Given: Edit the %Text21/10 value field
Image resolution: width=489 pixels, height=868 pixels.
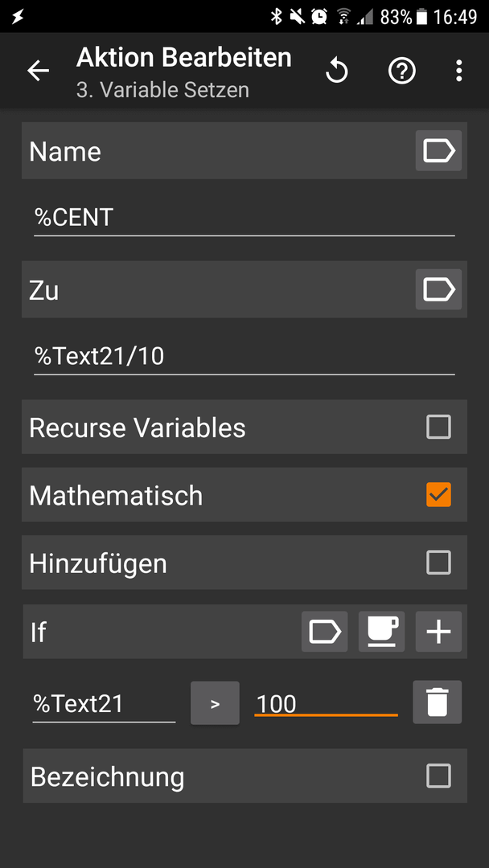Looking at the screenshot, I should [244, 358].
